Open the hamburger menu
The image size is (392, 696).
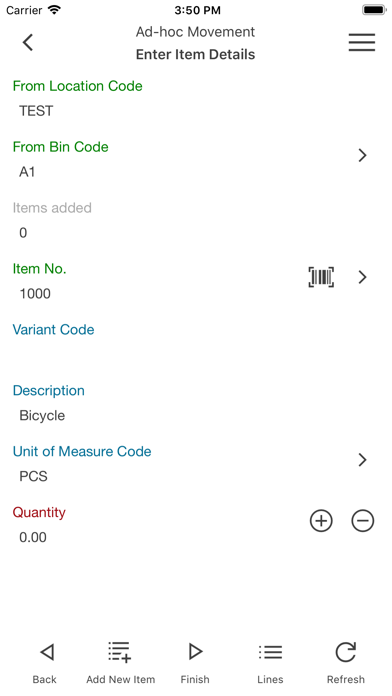pyautogui.click(x=362, y=43)
